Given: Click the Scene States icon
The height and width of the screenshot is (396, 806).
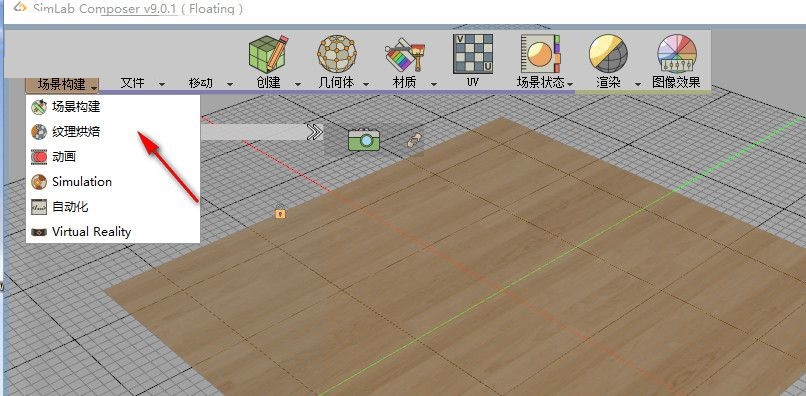Looking at the screenshot, I should [x=540, y=54].
